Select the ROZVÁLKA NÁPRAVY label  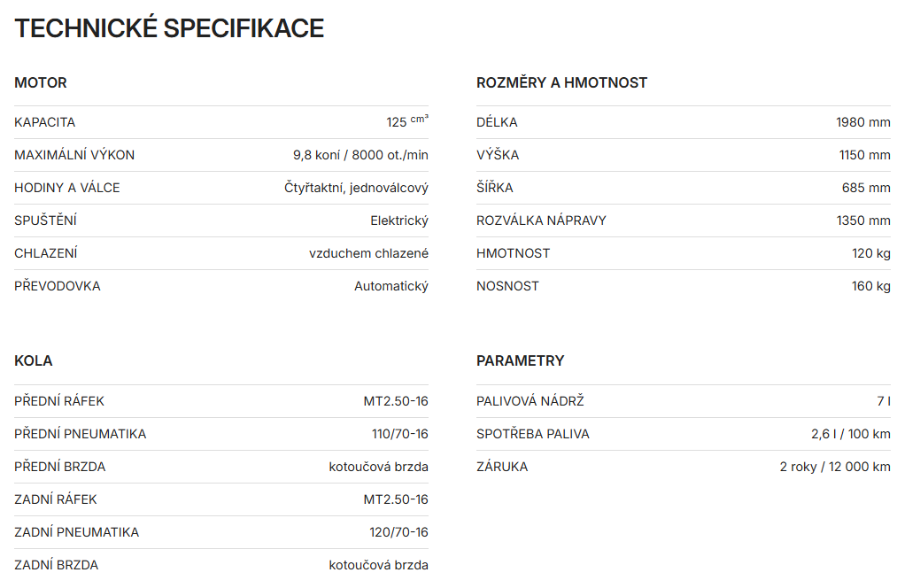point(541,220)
